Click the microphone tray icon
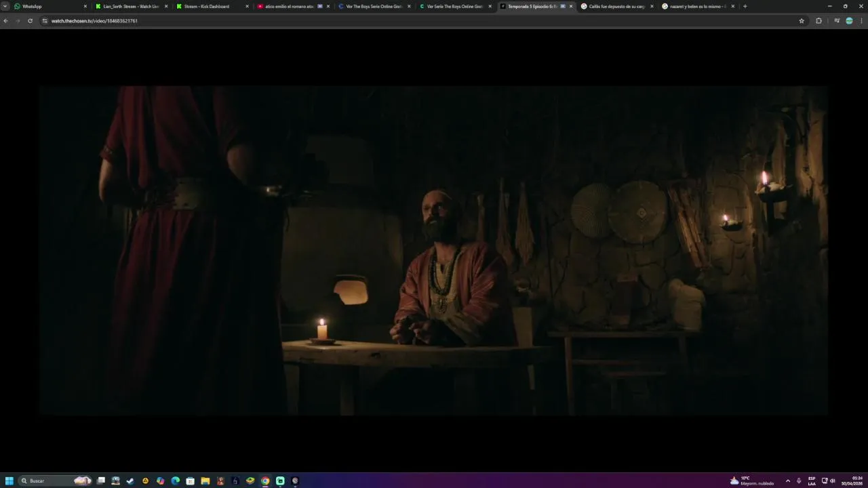 coord(799,481)
